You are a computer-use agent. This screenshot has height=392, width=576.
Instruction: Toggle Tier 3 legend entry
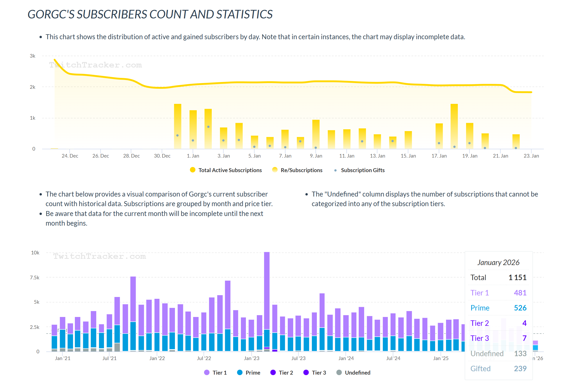click(x=319, y=373)
